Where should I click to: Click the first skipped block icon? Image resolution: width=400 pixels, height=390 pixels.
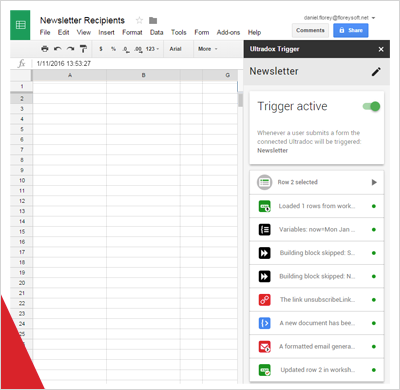coord(265,253)
